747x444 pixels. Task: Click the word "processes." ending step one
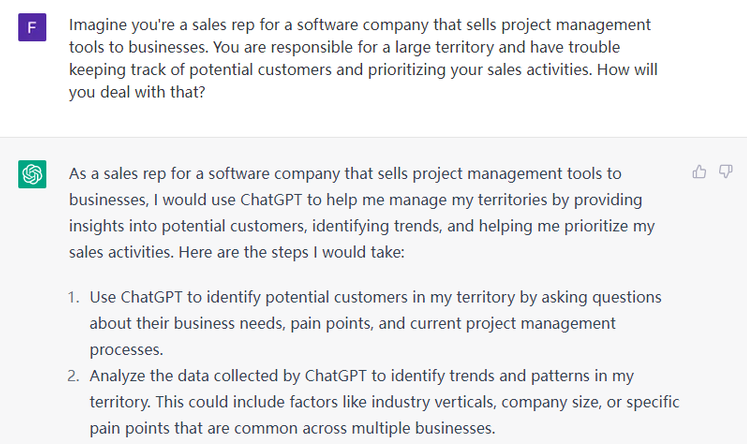(123, 350)
